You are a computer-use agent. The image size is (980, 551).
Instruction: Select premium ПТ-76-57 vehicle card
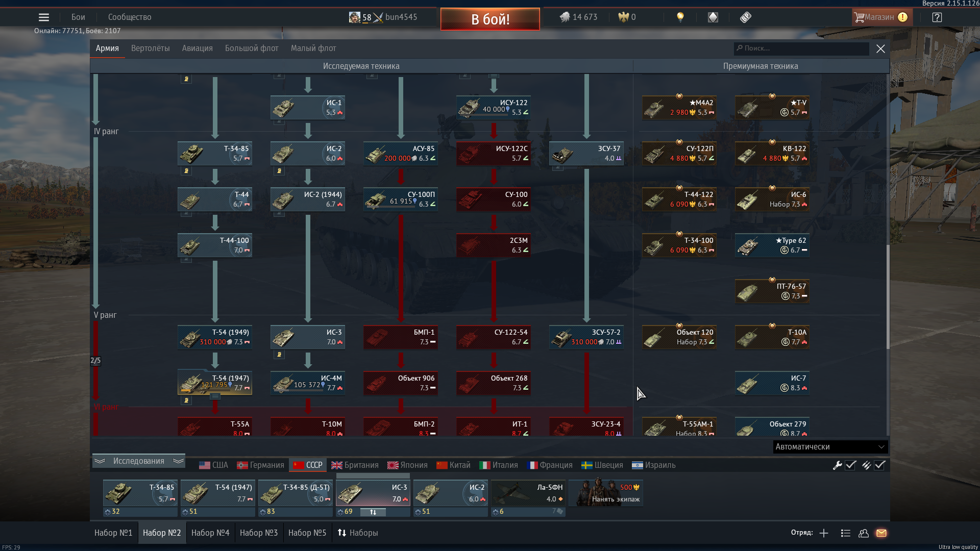(x=772, y=291)
